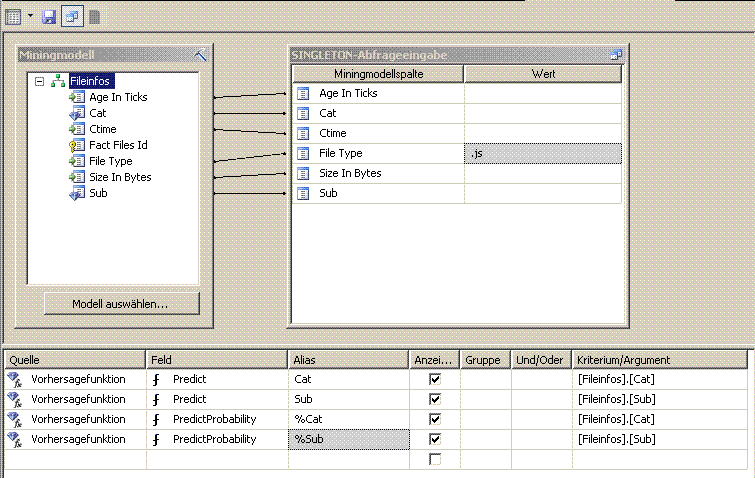Select File Type in mining model tree
755x478 pixels.
click(x=110, y=161)
